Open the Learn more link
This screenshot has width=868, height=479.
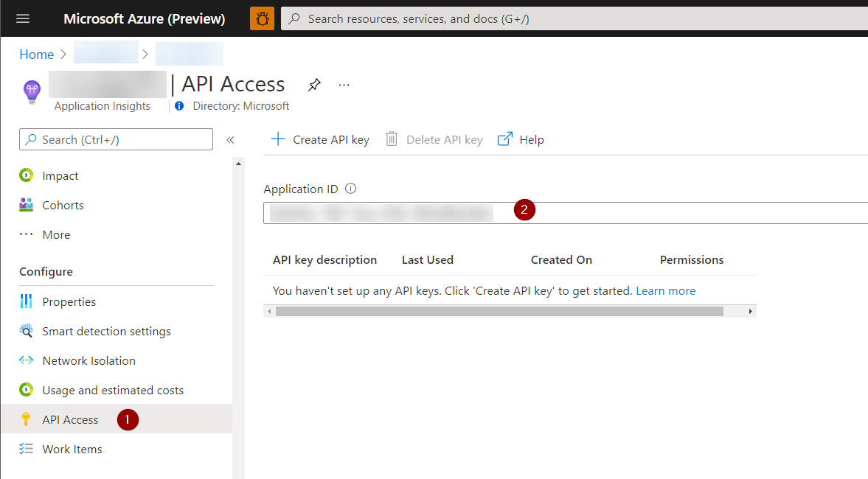click(665, 291)
